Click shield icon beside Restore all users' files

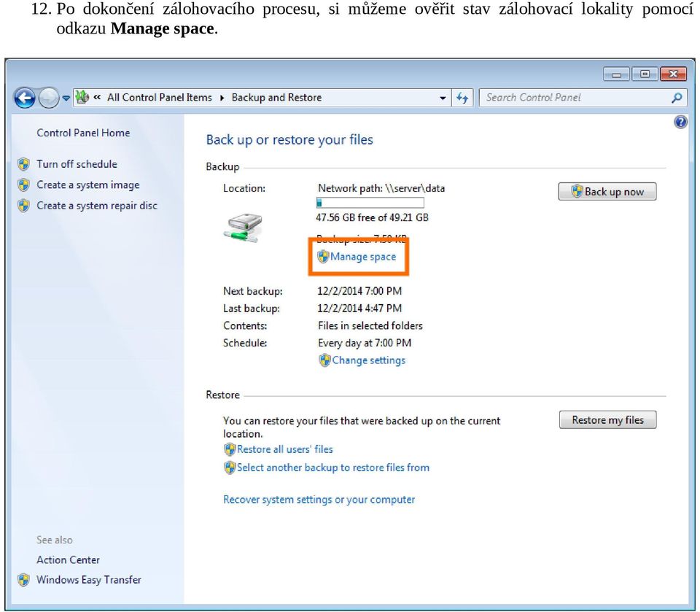(x=230, y=449)
